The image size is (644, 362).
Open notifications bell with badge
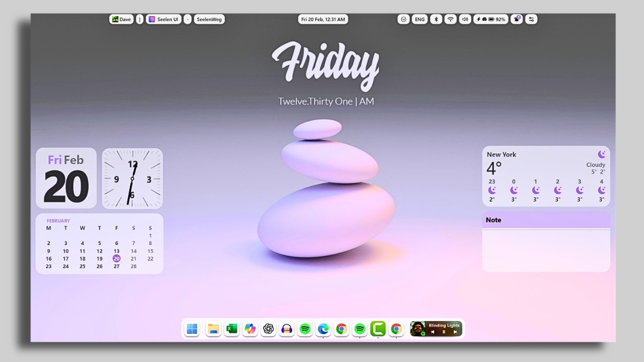517,19
